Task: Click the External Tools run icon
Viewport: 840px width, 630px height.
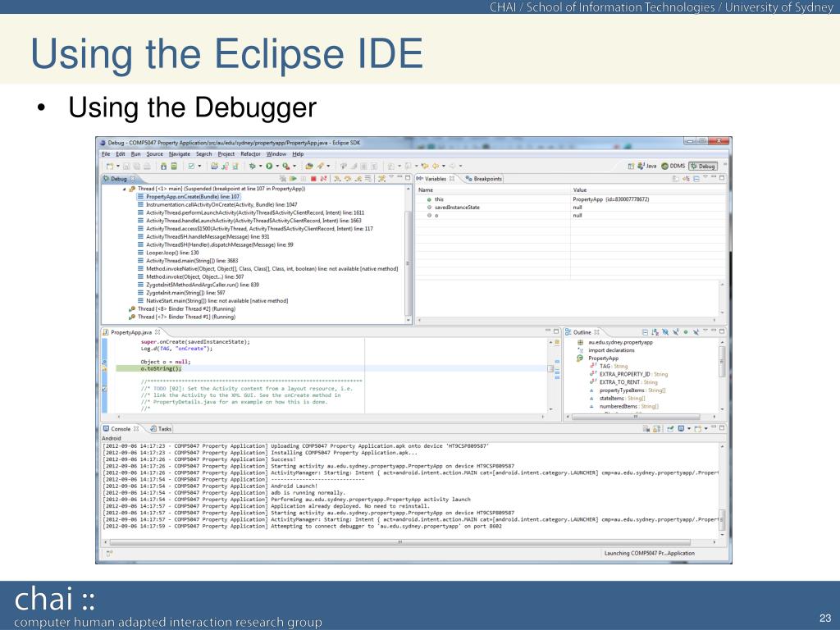Action: 285,166
